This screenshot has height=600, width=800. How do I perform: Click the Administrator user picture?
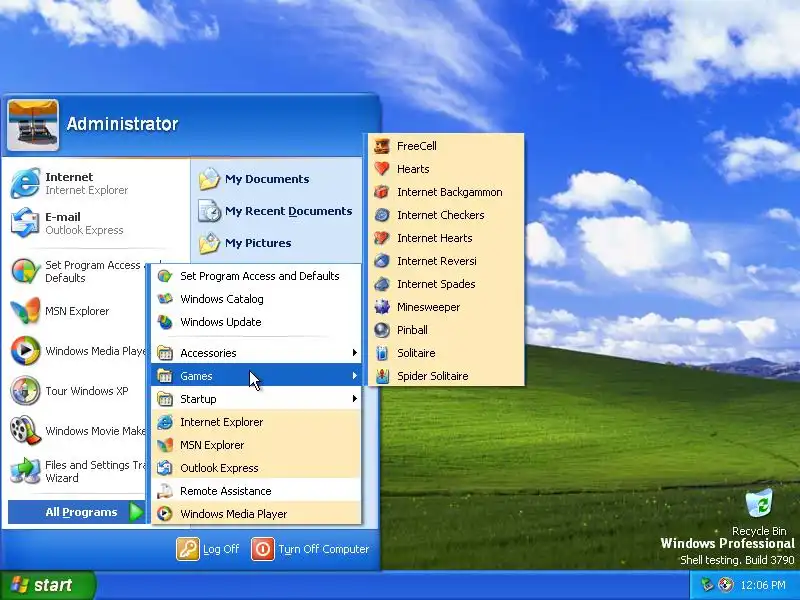(33, 125)
